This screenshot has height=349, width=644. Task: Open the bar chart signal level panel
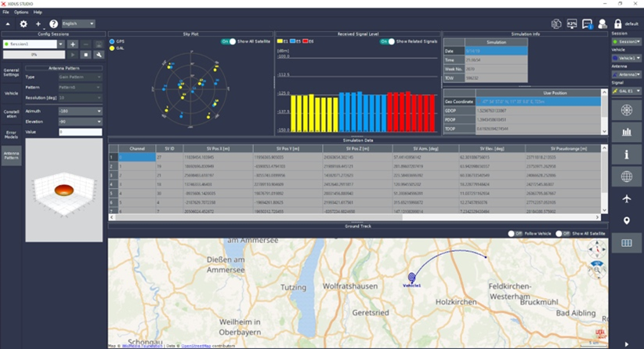point(626,133)
